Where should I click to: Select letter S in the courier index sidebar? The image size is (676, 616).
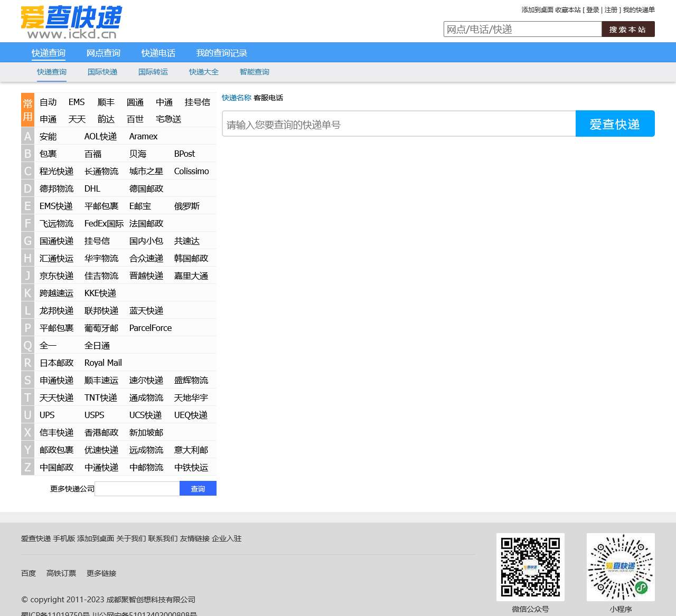pyautogui.click(x=27, y=380)
